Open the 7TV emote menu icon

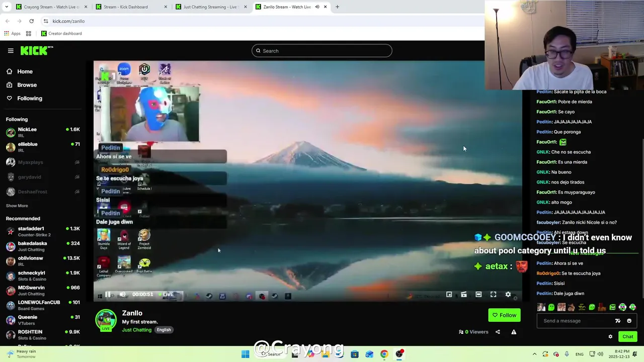[618, 321]
